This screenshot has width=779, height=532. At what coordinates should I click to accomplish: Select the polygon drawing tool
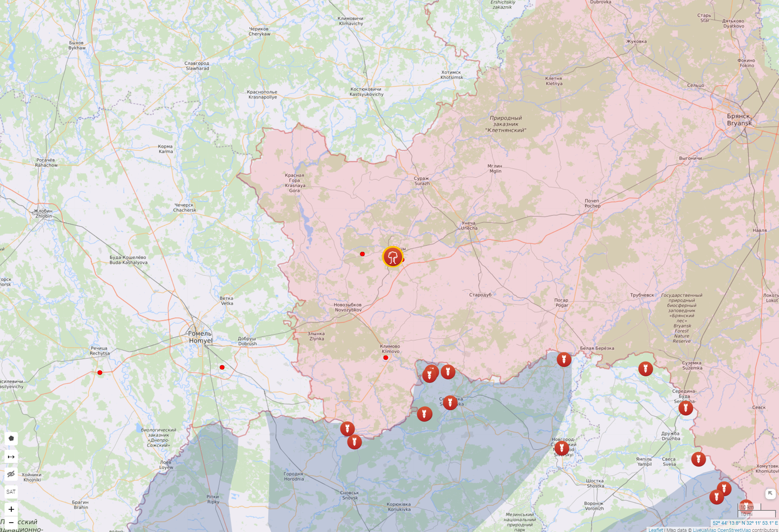coord(11,438)
